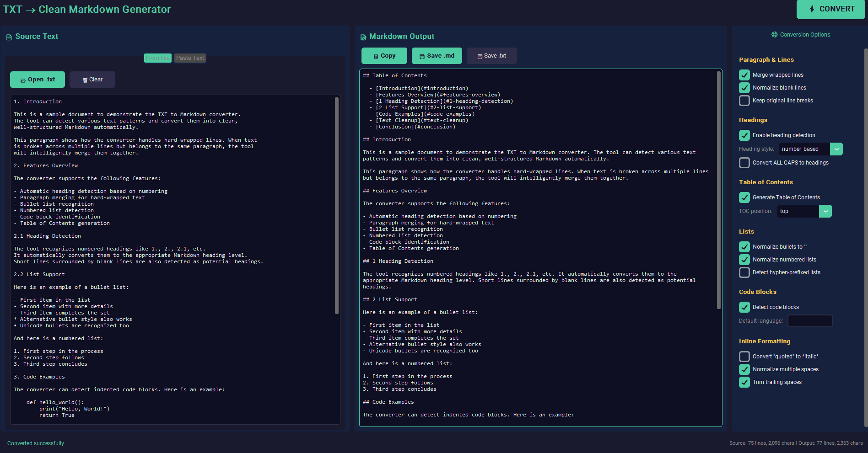Click the "Lists" section heading
This screenshot has height=453, width=868.
click(746, 232)
